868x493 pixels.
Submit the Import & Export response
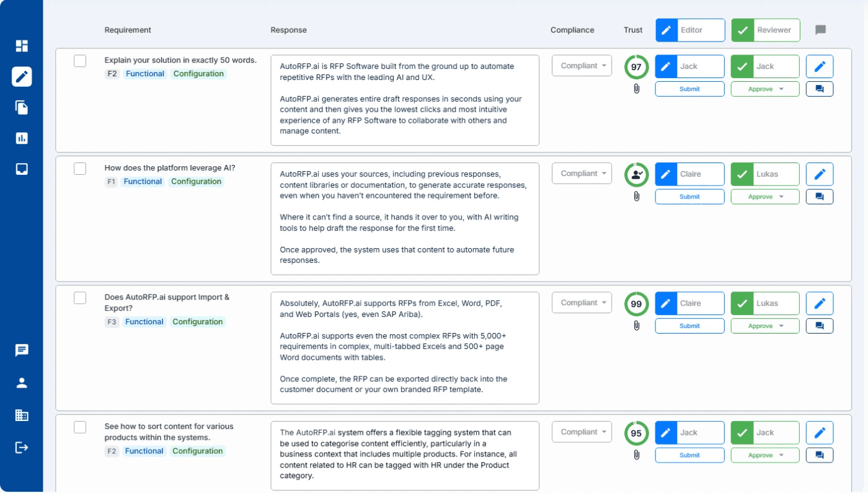pos(689,326)
